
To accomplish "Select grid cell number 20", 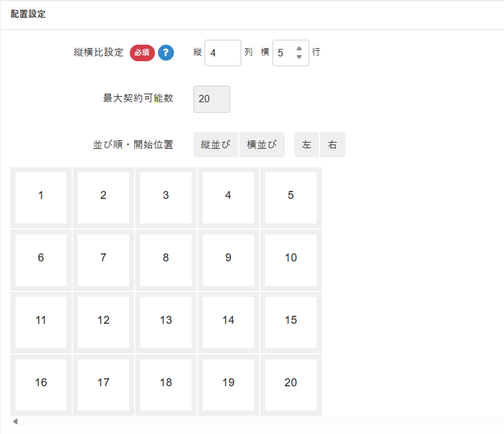I will (x=290, y=385).
